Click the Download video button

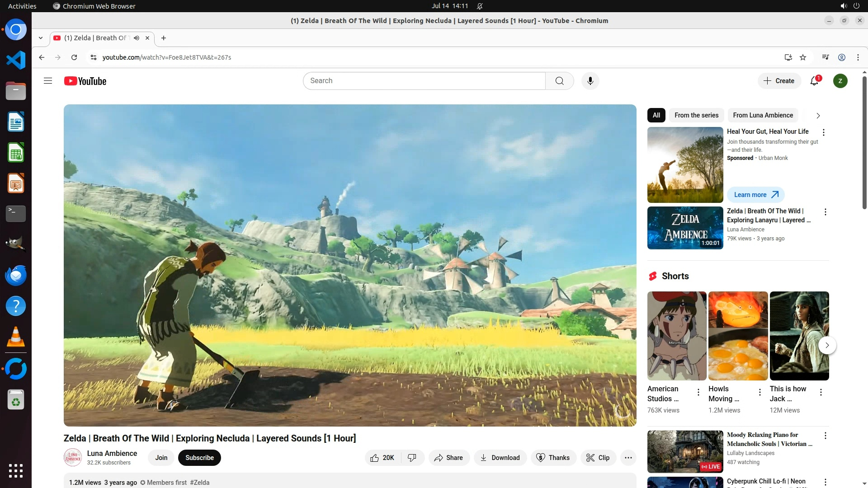(x=500, y=458)
